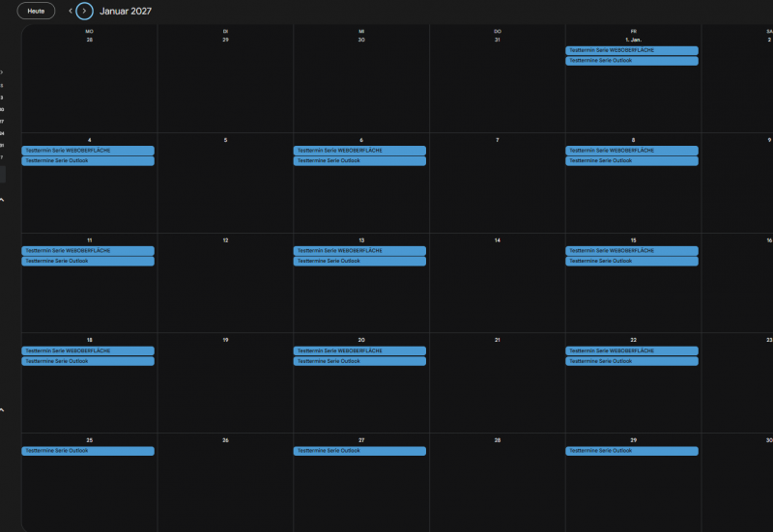Select Testtermine Serie Outlook on January 22

click(631, 361)
